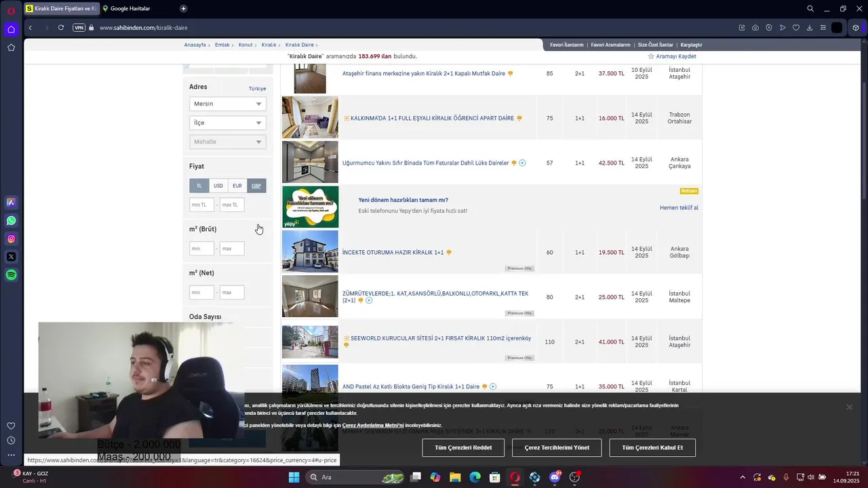Open new tab with plus button

point(183,9)
